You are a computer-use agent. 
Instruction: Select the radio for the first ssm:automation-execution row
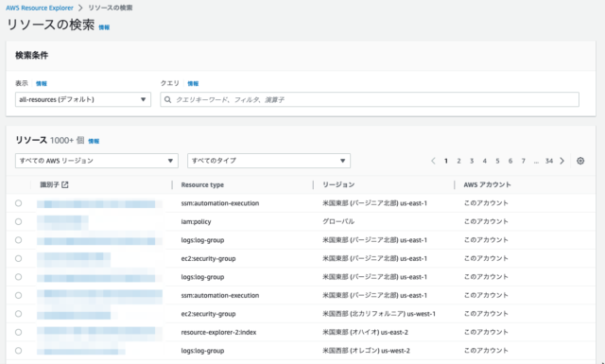(19, 203)
